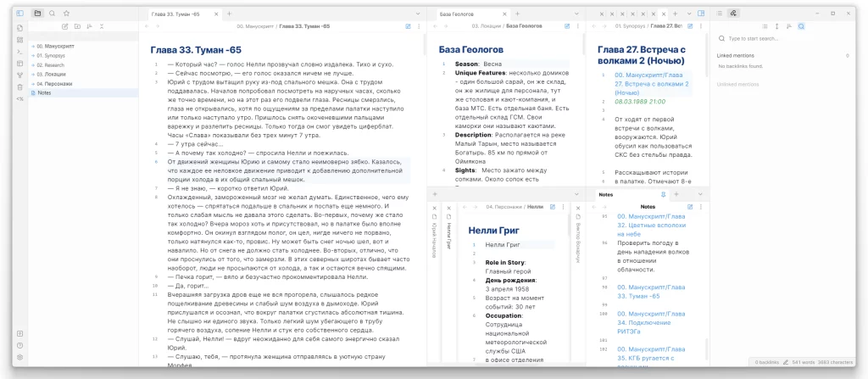Expand the 00. Манускрипт folder

coord(53,46)
